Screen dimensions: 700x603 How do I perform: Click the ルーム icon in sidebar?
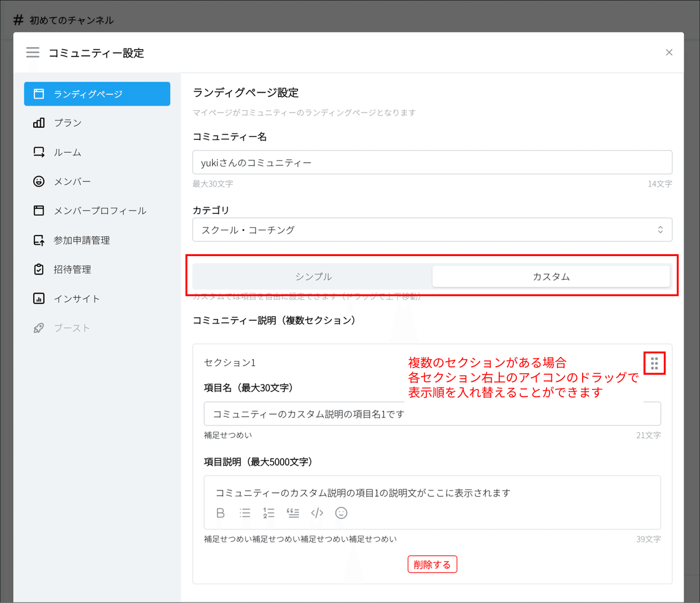[x=39, y=152]
